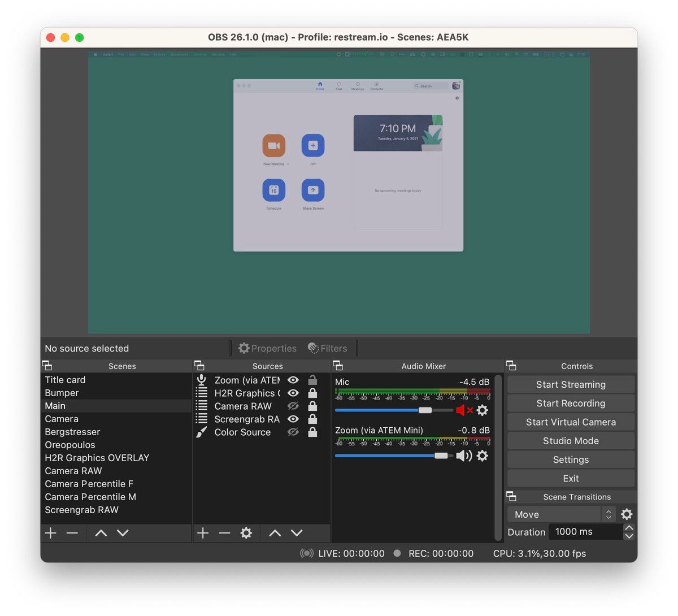
Task: Pop out the Audio Mixer dock panel
Action: (338, 366)
